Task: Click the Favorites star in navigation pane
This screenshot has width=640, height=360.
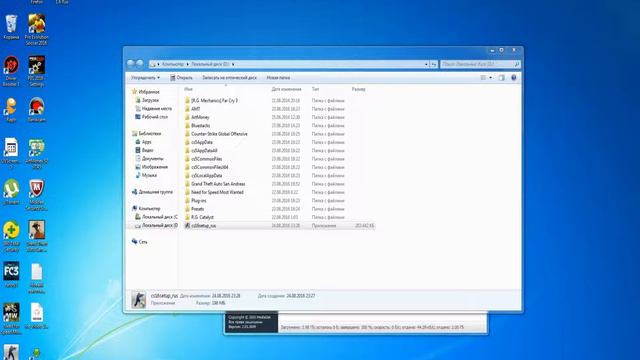Action: (x=134, y=92)
